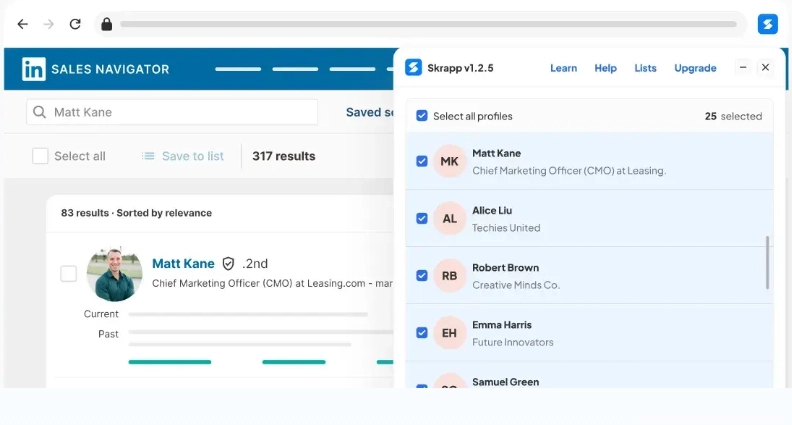This screenshot has width=792, height=425.
Task: Click Samuel Green name in Skrapp list
Action: point(505,382)
